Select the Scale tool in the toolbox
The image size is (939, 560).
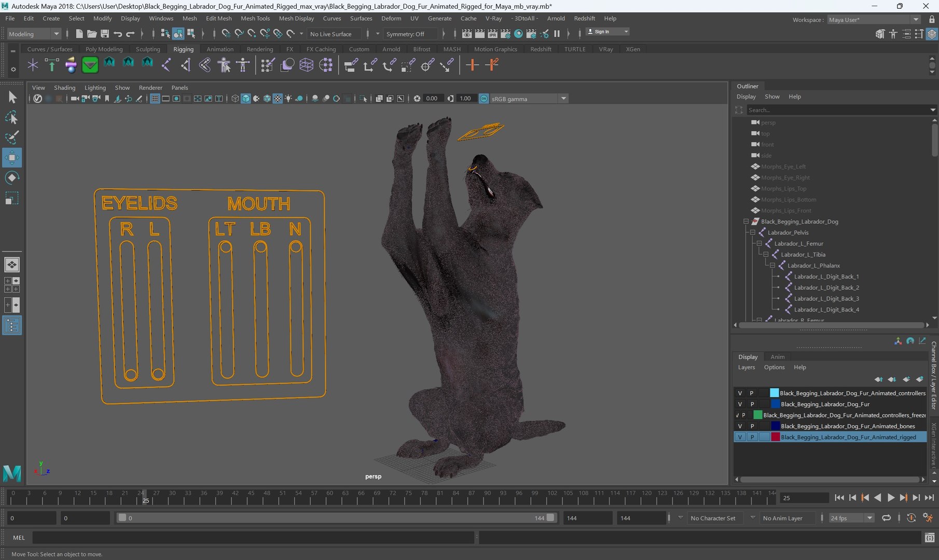click(x=12, y=199)
